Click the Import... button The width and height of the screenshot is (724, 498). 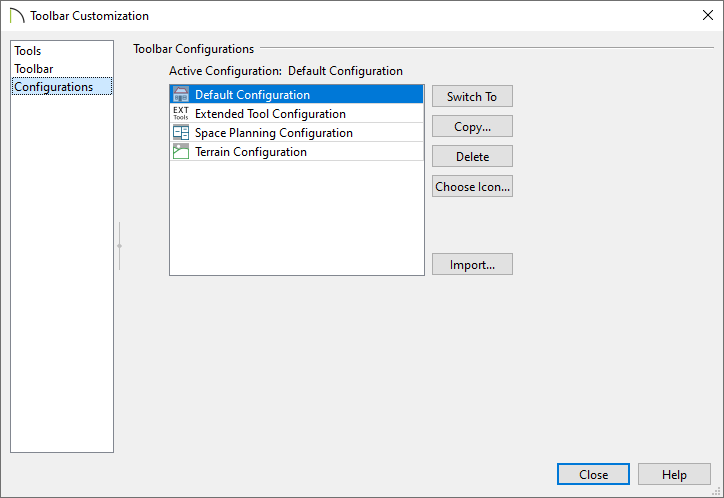tap(472, 264)
